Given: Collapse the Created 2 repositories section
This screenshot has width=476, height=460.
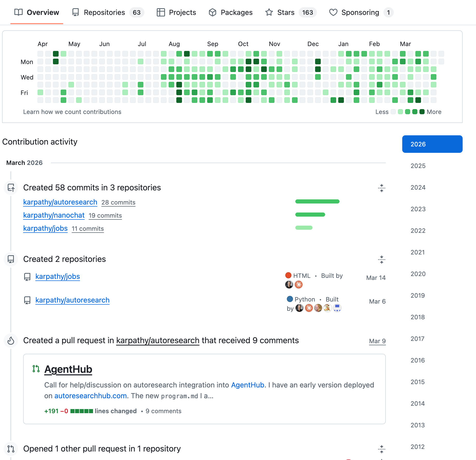Looking at the screenshot, I should coord(382,260).
